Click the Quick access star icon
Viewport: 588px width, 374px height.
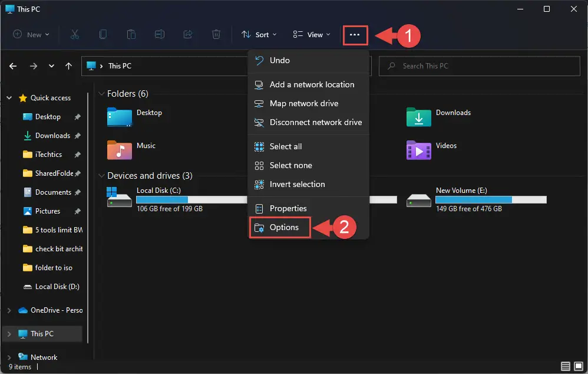23,98
